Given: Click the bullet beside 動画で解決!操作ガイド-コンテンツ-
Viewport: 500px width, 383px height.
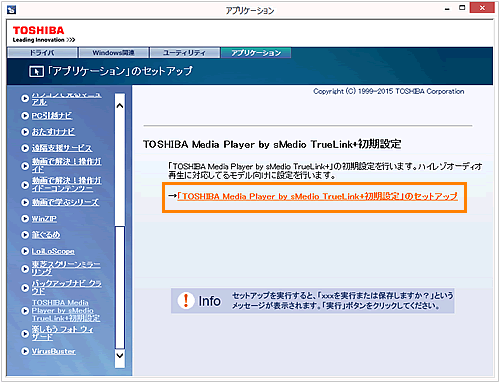Looking at the screenshot, I should [x=25, y=185].
